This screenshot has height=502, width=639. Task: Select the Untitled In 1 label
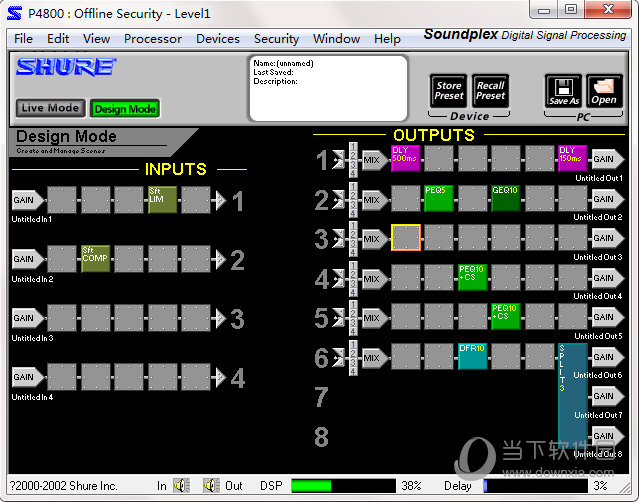(32, 219)
